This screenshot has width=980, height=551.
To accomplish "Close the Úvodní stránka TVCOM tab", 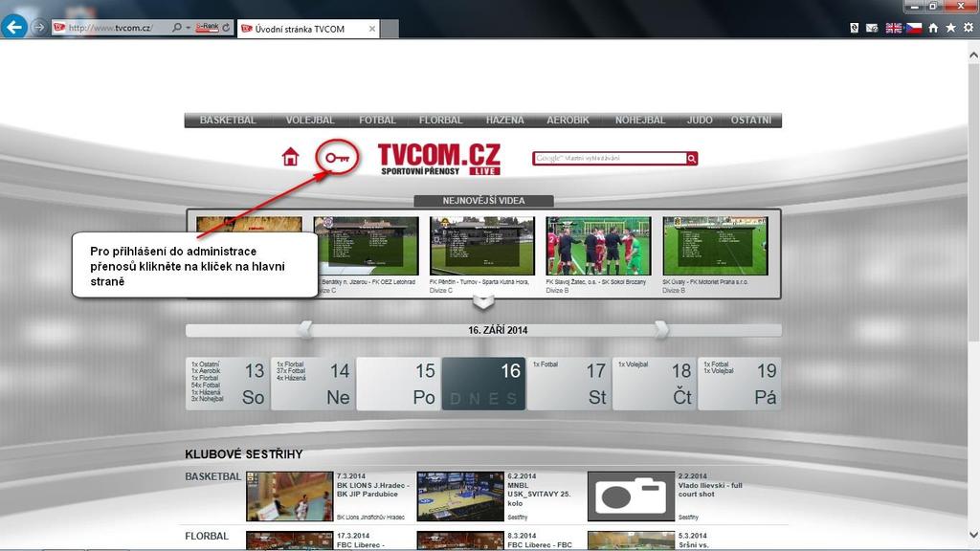I will coord(372,29).
